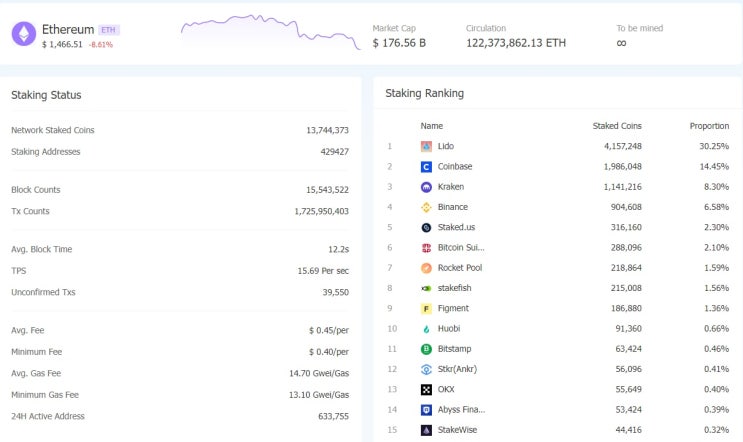Screen dimensions: 743x442
Task: Click the yellow Figment F icon
Action: pos(426,309)
